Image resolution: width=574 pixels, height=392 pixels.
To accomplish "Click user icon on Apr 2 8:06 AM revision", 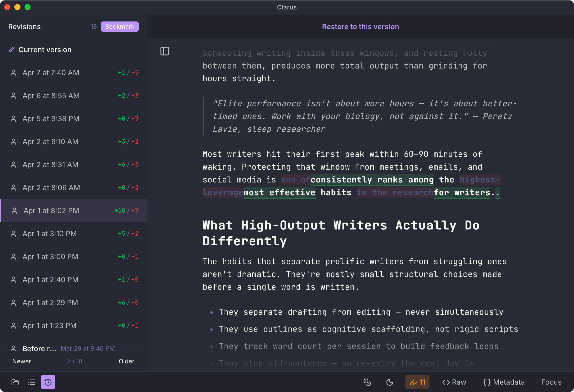I will [x=13, y=188].
